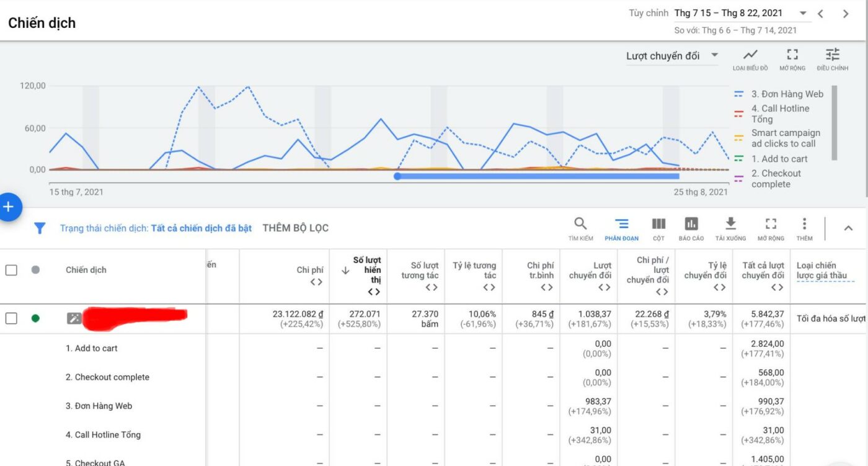Toggle 4. Call Hotline Tổng legend series

[x=772, y=114]
